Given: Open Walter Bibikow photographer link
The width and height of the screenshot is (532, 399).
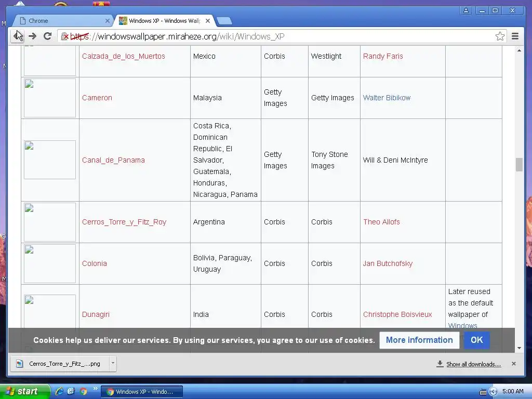Looking at the screenshot, I should [x=387, y=98].
